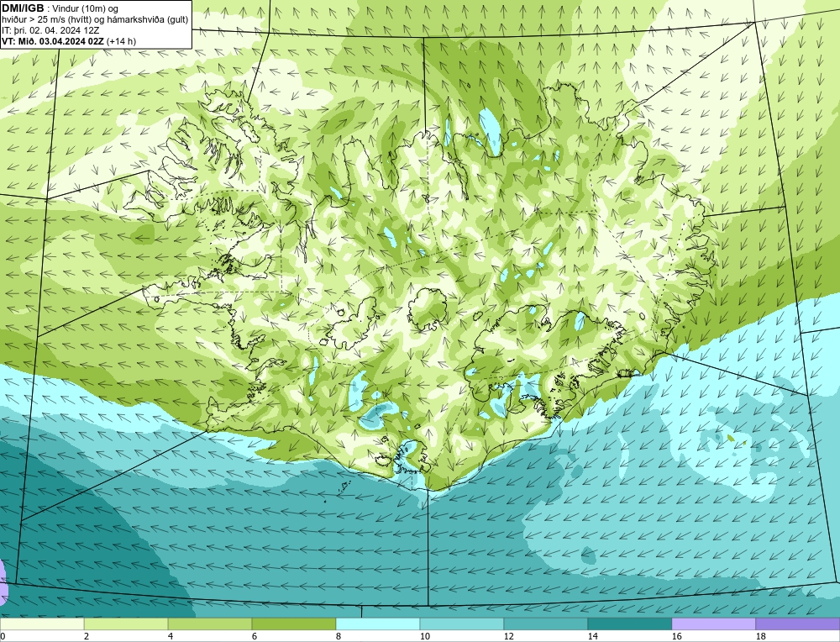840x642 pixels.
Task: Click the legend value label '2'
Action: (87, 637)
